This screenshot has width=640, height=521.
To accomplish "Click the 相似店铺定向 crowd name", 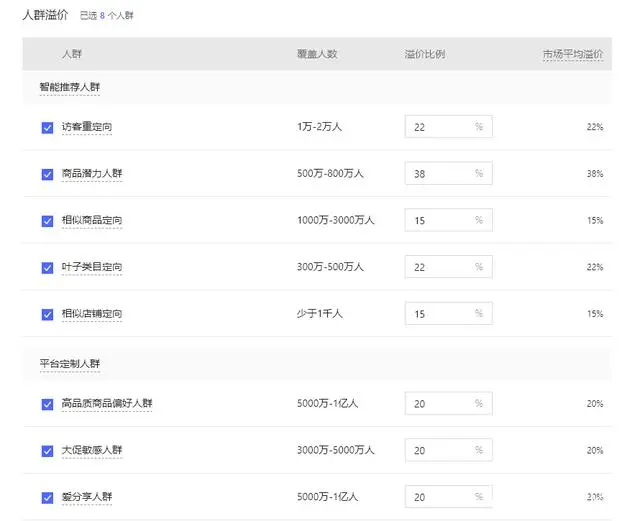I will pyautogui.click(x=92, y=314).
